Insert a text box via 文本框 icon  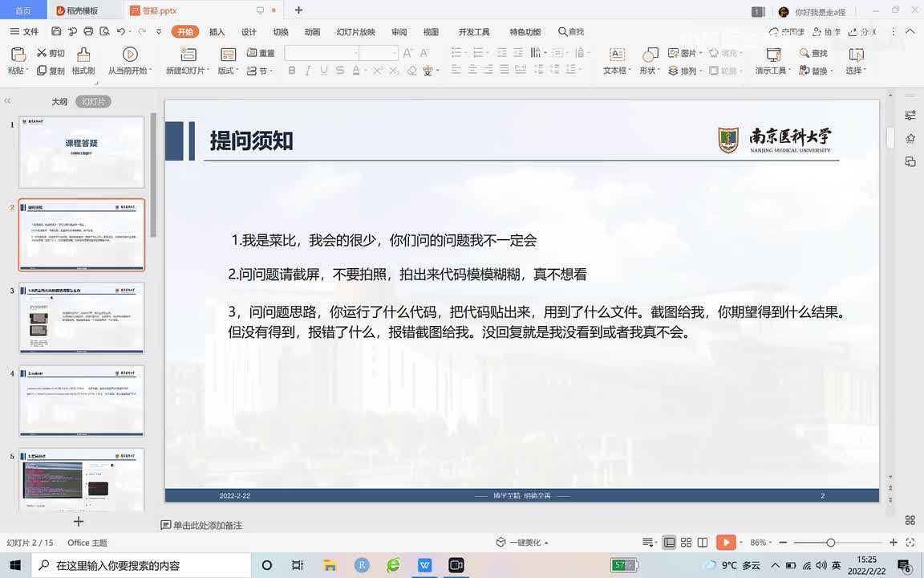tap(617, 55)
